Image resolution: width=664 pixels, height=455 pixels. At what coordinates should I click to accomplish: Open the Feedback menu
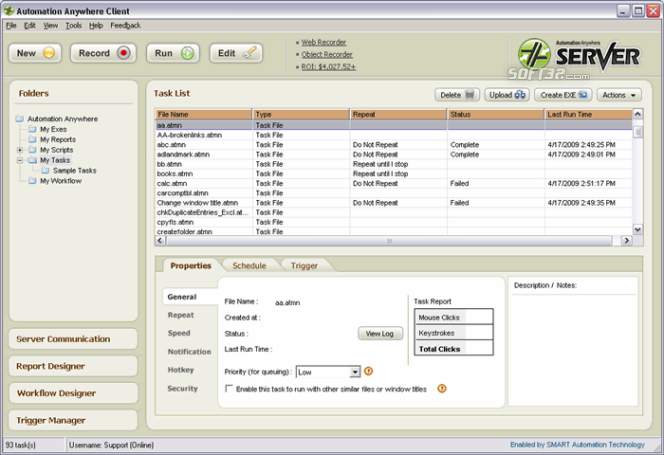pos(125,25)
